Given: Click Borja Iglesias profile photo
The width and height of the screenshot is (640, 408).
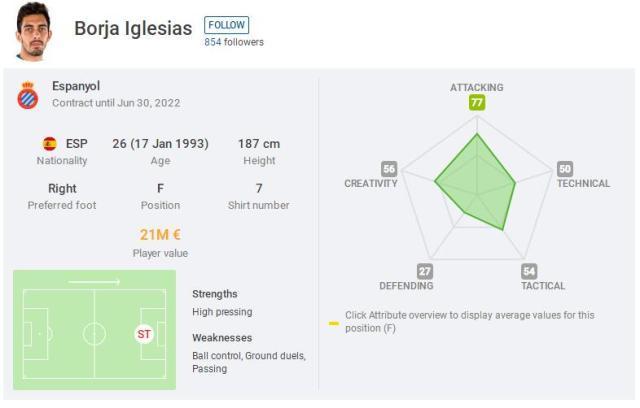Looking at the screenshot, I should 33,31.
